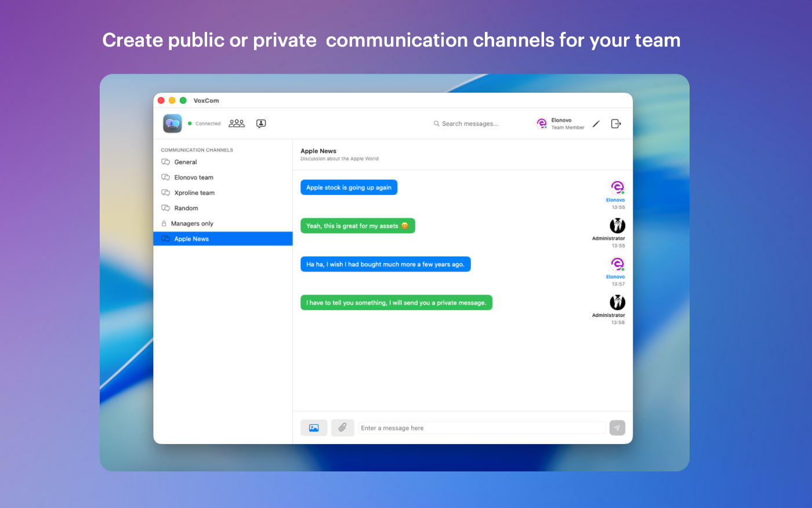Switch to the Xproline team channel
Screen dimensions: 812x508
tap(194, 193)
